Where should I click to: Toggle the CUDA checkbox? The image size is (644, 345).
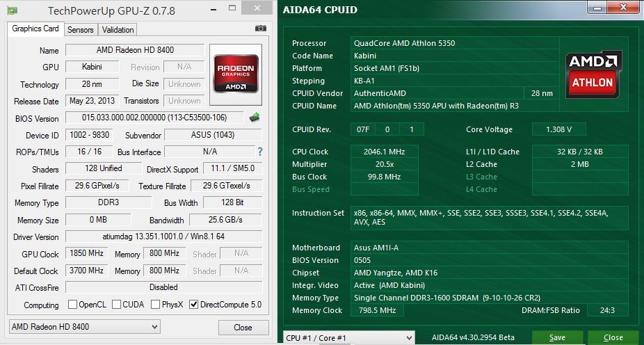tap(116, 305)
